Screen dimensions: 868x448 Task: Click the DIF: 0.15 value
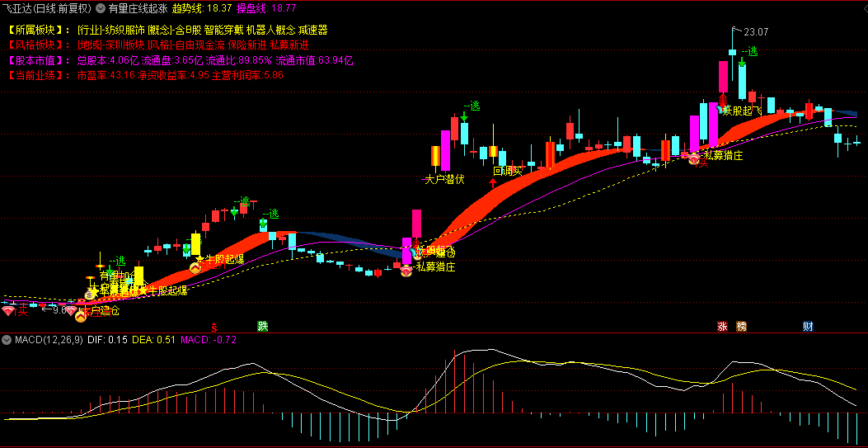107,339
